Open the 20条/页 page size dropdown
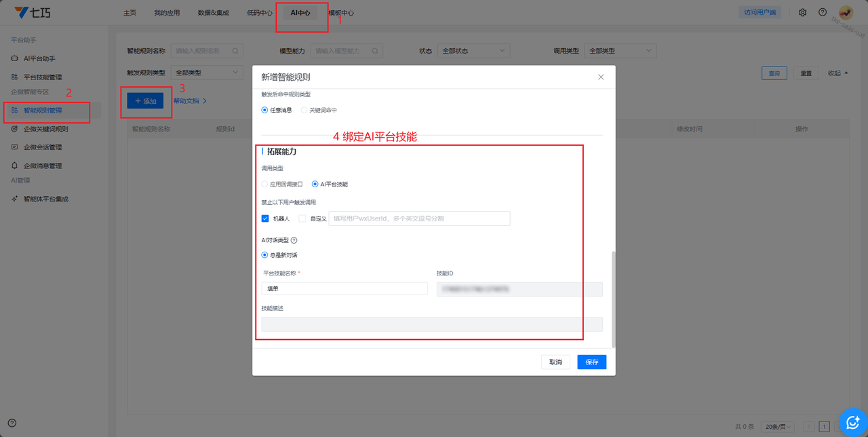The image size is (868, 437). tap(778, 427)
